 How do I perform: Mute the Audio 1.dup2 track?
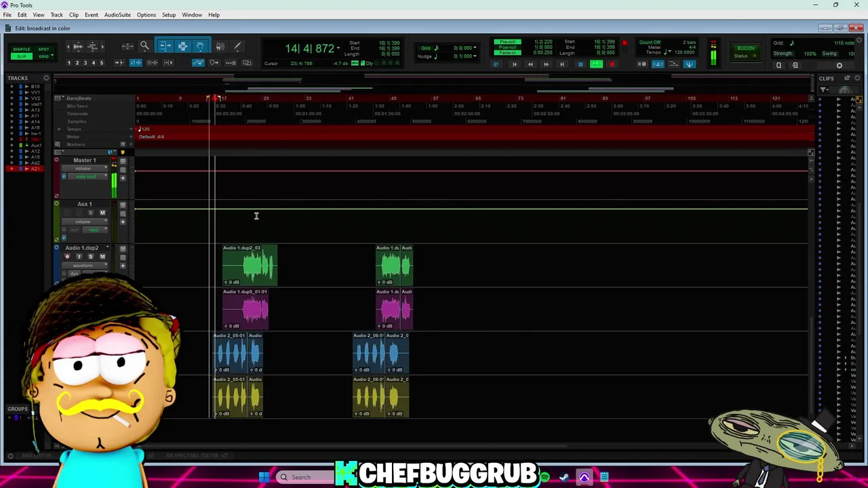(102, 257)
